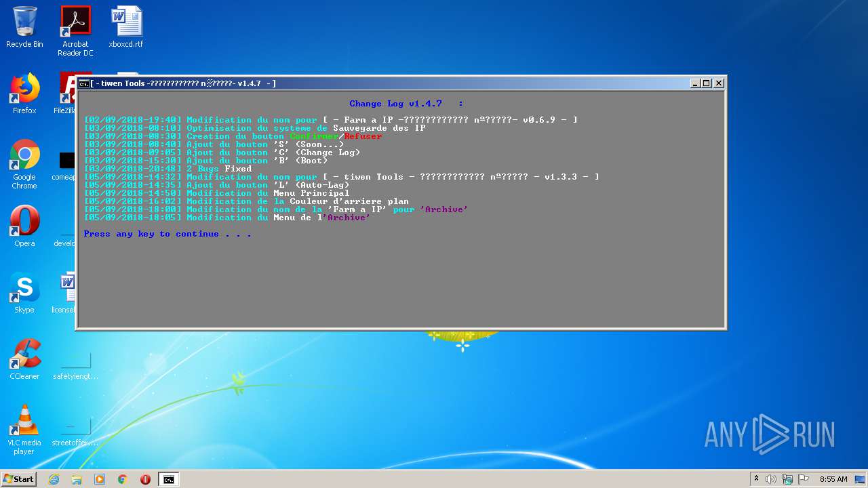
Task: Show hidden system tray icons
Action: point(756,479)
